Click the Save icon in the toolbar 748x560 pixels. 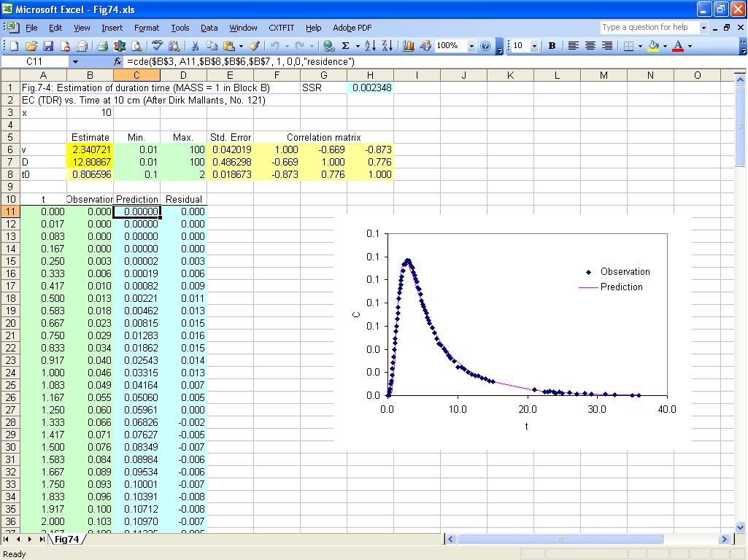tap(48, 46)
